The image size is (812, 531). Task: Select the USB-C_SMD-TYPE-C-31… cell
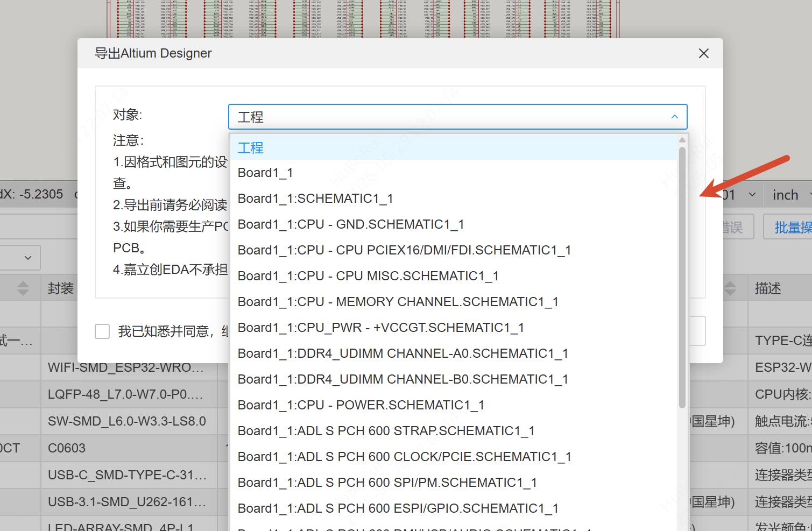(129, 475)
